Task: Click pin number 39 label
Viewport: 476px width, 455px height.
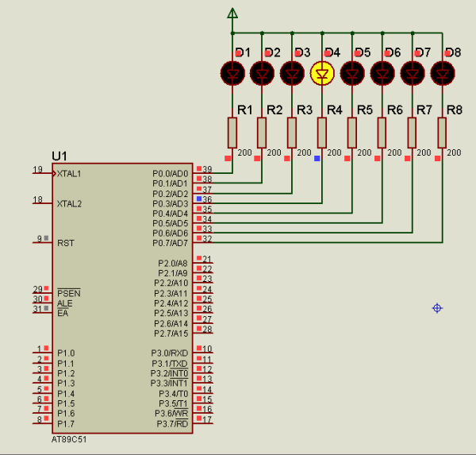Action: [207, 169]
